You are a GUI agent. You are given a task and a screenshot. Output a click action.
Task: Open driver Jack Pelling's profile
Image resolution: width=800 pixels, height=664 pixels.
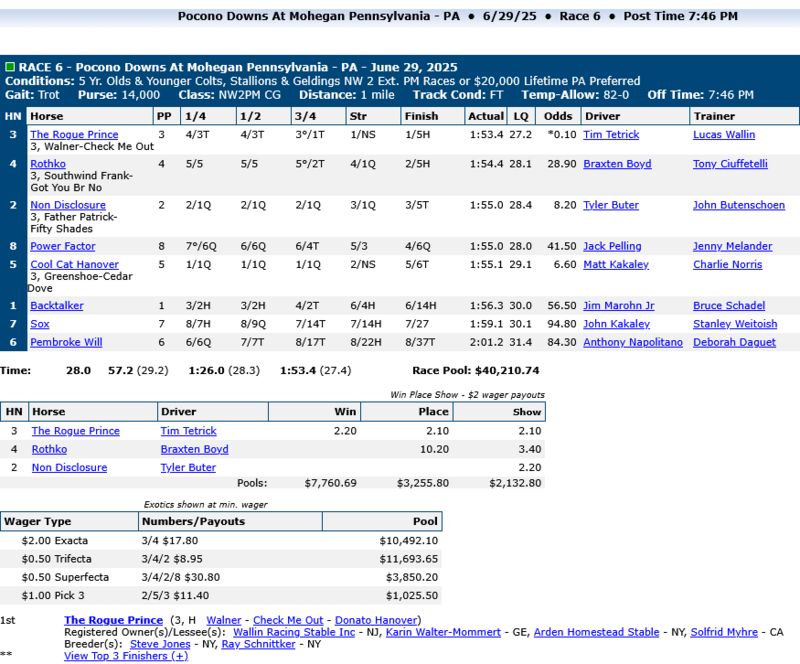click(x=614, y=246)
